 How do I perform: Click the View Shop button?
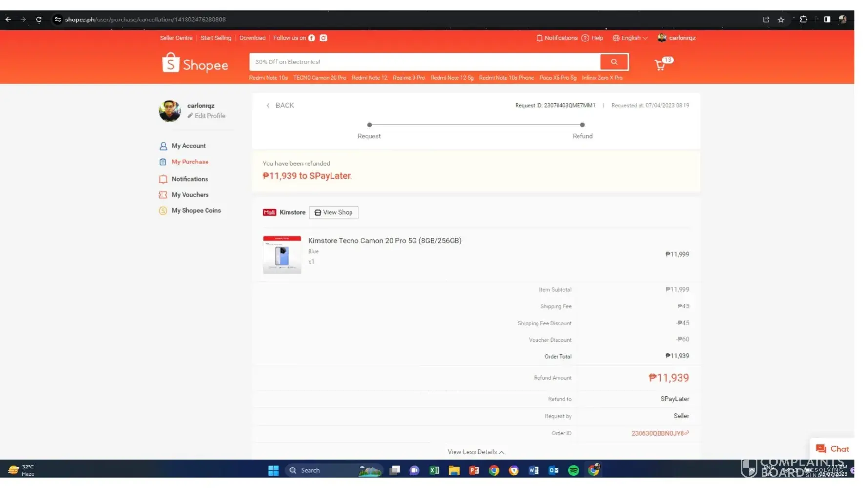point(333,213)
